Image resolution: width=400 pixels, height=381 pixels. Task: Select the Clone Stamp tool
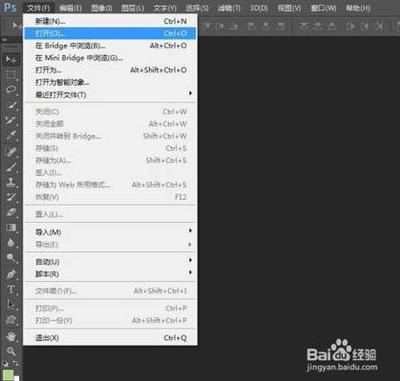[11, 182]
